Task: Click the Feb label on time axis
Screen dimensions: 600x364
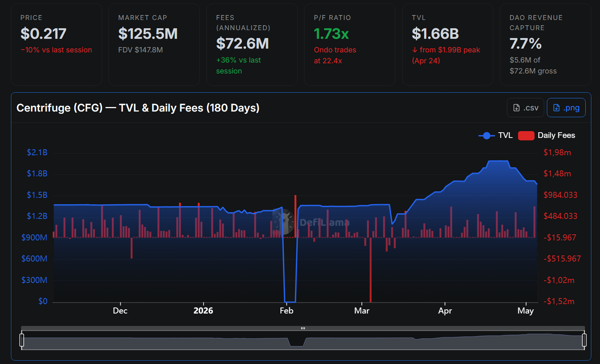Action: [x=286, y=311]
